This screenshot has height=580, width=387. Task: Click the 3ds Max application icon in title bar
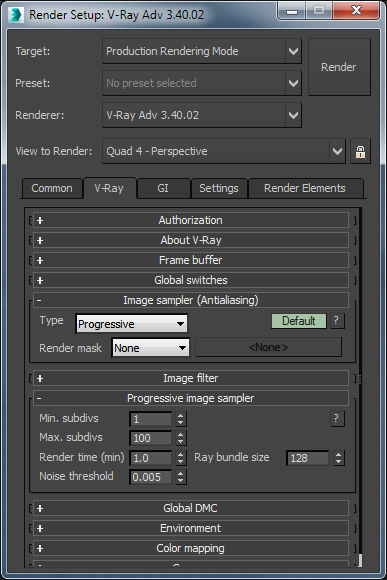click(16, 15)
